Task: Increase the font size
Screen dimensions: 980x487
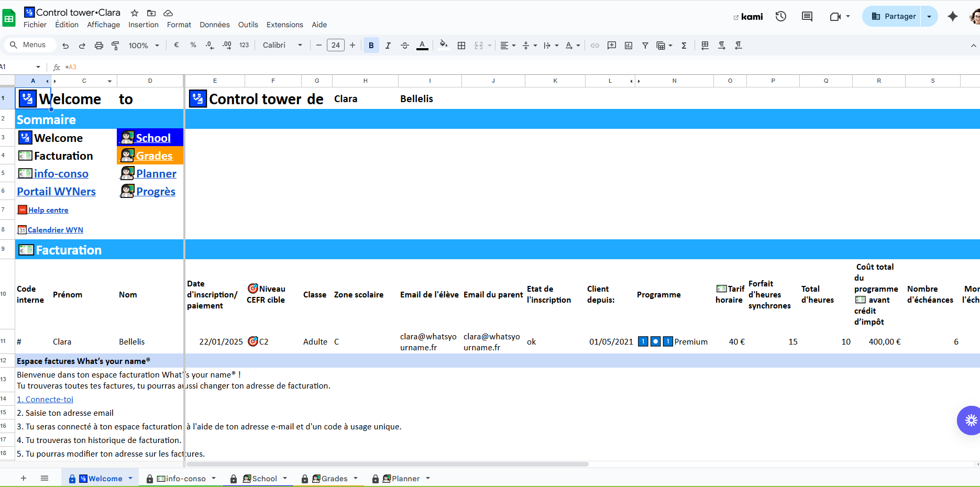Action: [x=353, y=45]
